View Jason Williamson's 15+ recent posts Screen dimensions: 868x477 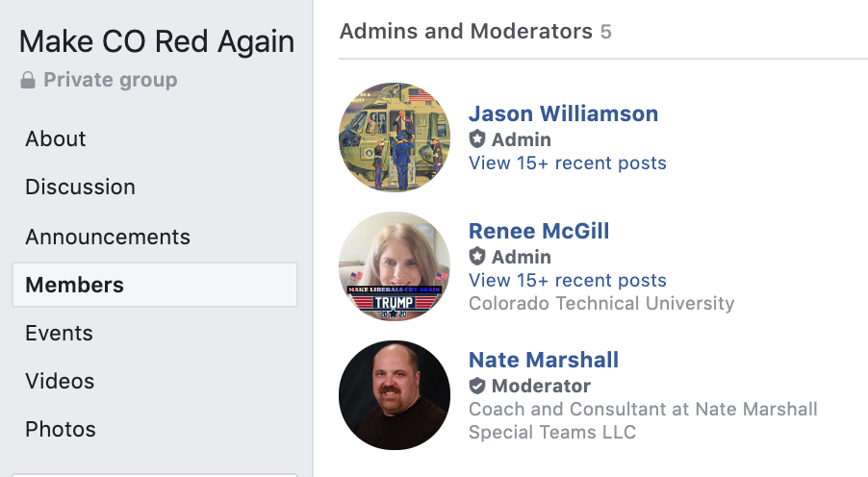[x=568, y=163]
